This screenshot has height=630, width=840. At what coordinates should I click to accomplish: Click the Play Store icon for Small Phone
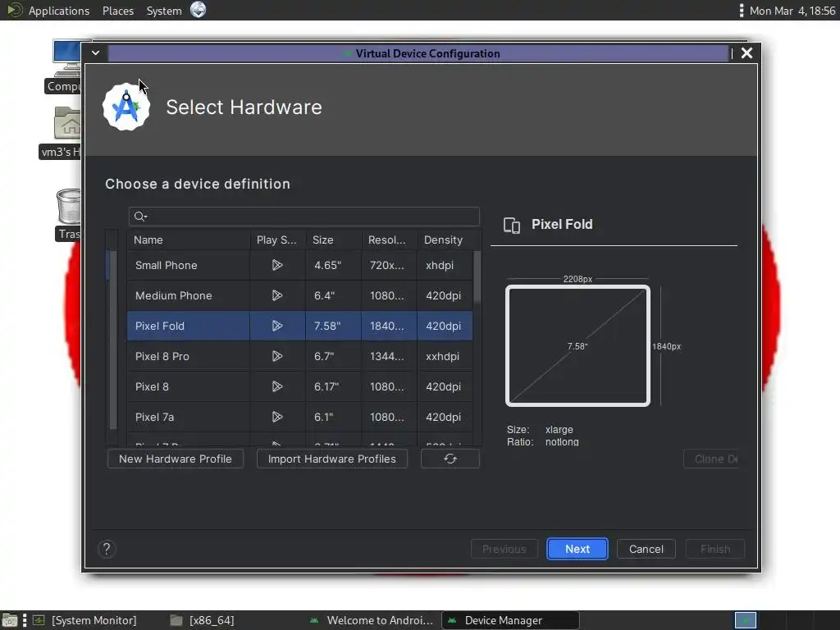(x=277, y=265)
